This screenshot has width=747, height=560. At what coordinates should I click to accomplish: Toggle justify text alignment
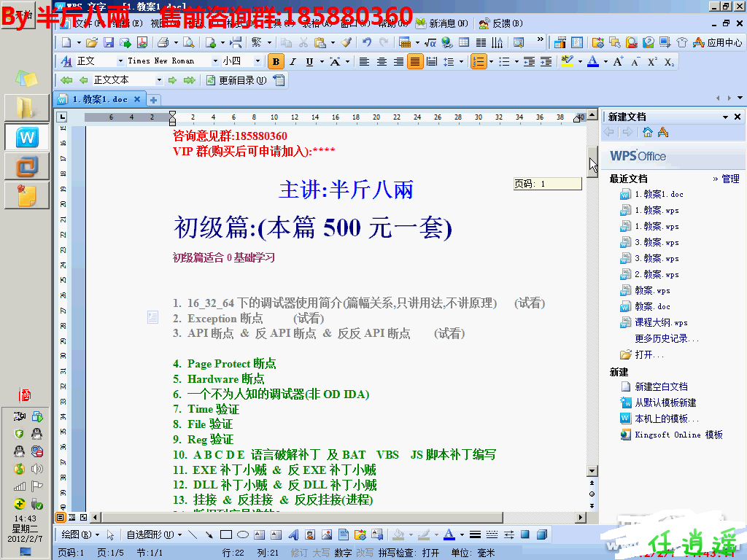pos(415,62)
